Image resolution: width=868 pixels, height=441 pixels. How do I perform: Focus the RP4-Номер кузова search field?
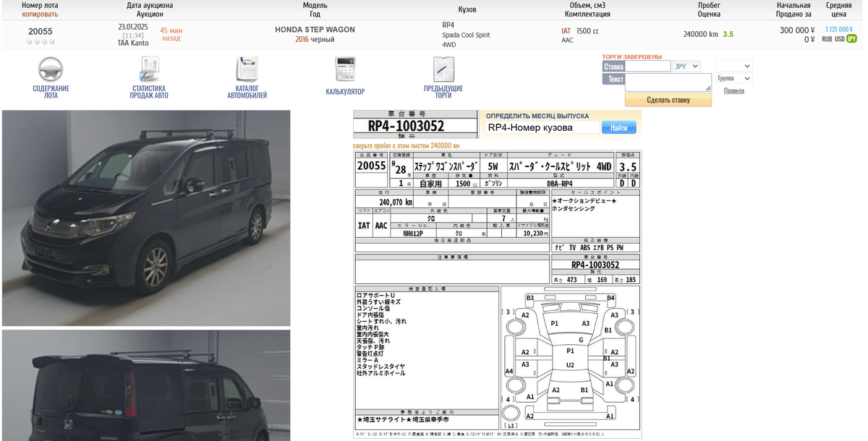coord(542,127)
